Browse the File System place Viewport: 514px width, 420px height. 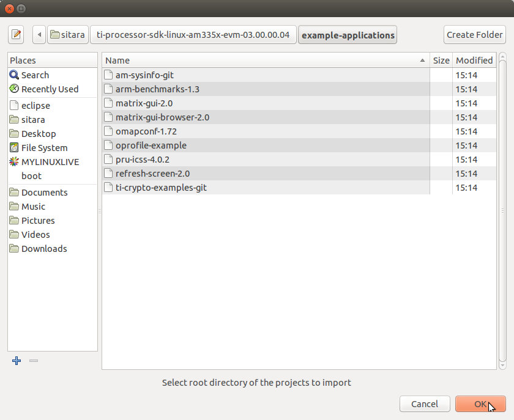coord(39,147)
